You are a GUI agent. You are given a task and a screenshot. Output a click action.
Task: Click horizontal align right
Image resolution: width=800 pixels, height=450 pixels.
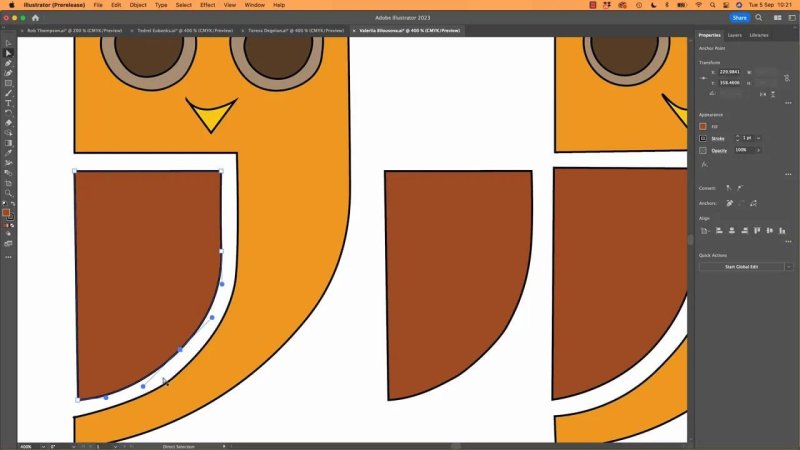pos(744,231)
